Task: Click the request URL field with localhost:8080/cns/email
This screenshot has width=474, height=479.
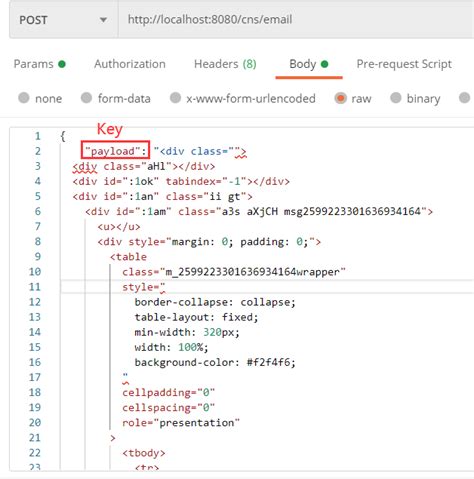Action: (296, 20)
